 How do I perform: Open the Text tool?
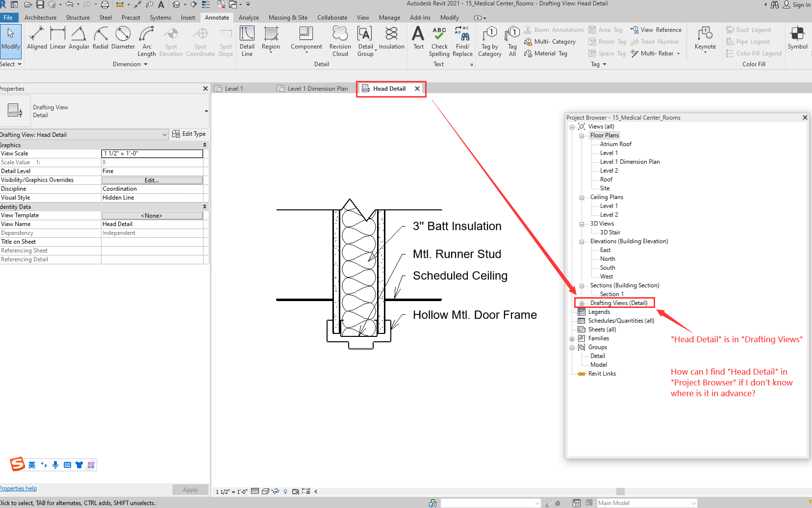pyautogui.click(x=418, y=39)
